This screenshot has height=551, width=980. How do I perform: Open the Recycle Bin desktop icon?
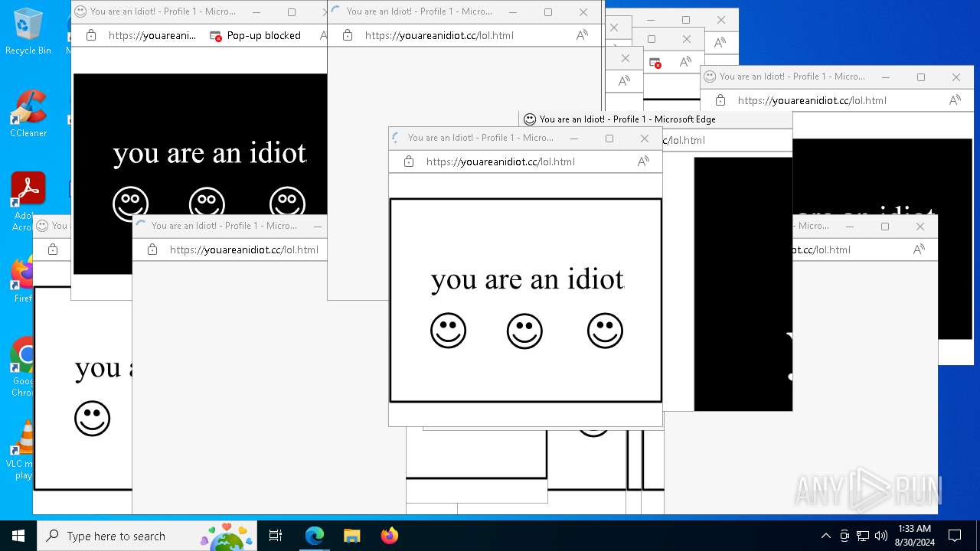[28, 32]
